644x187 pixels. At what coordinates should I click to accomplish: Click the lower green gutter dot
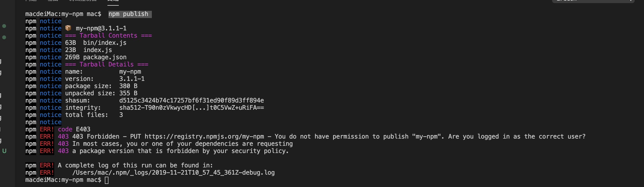click(4, 37)
